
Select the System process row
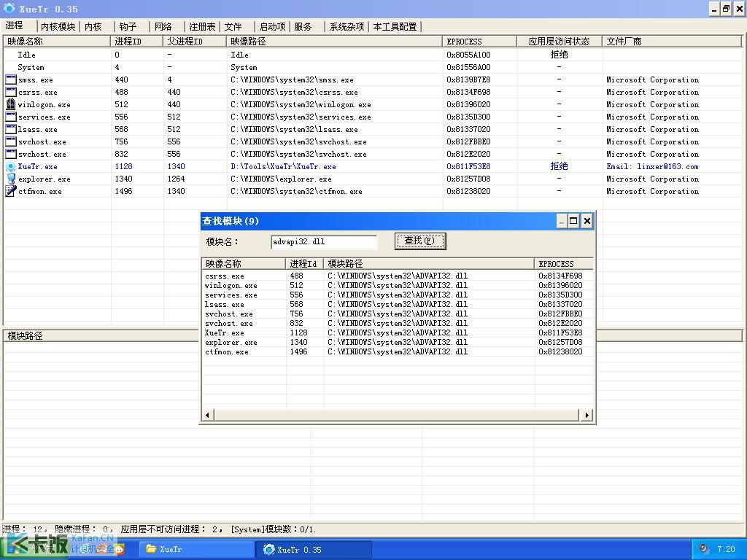point(371,67)
